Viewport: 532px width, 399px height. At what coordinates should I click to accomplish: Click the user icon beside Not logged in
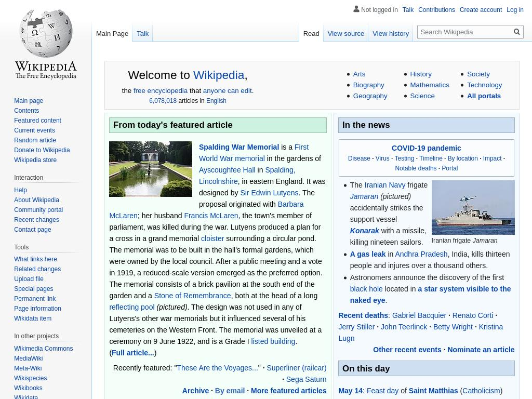(356, 9)
